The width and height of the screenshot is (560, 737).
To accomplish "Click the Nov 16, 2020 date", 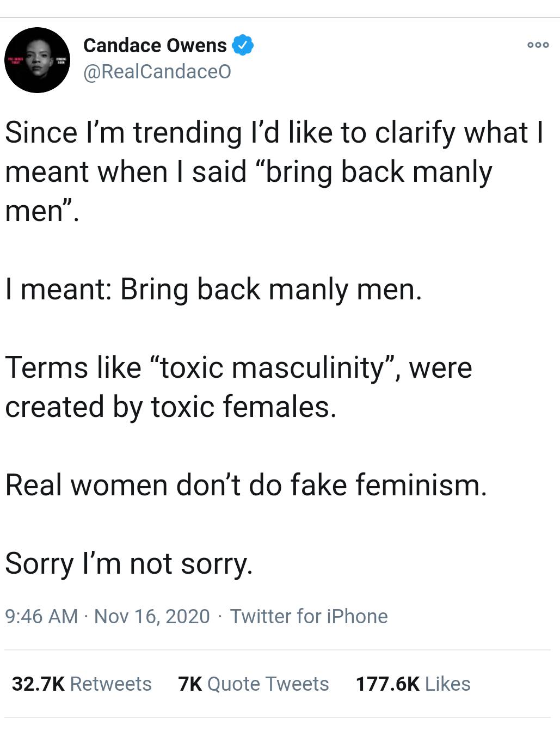I will [x=152, y=616].
